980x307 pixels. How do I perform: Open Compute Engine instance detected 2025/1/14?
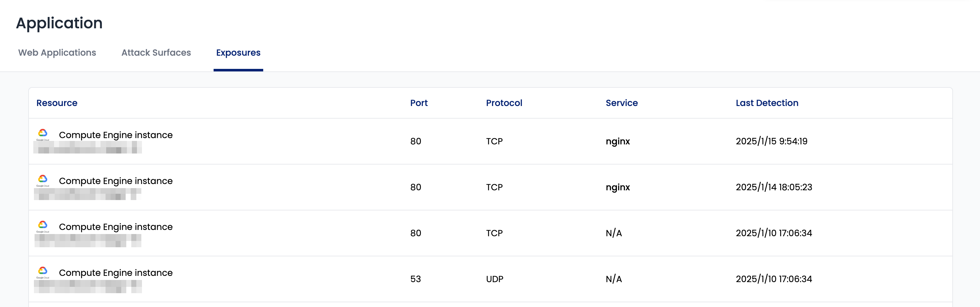tap(116, 181)
